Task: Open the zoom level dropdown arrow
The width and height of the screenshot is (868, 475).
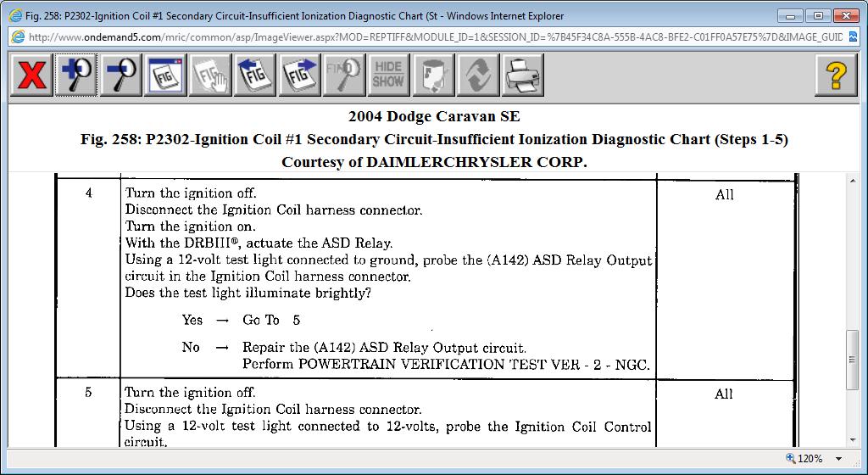Action: [x=838, y=459]
